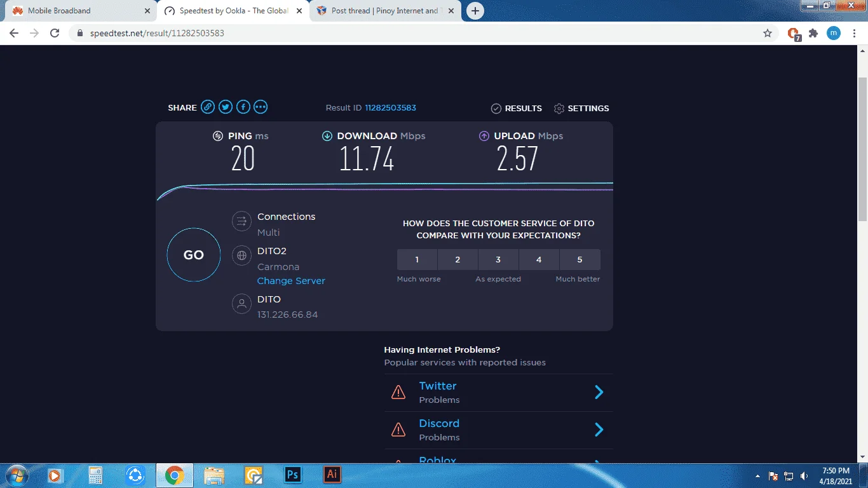Open the File Explorer taskbar icon
Image resolution: width=868 pixels, height=488 pixels.
(214, 475)
